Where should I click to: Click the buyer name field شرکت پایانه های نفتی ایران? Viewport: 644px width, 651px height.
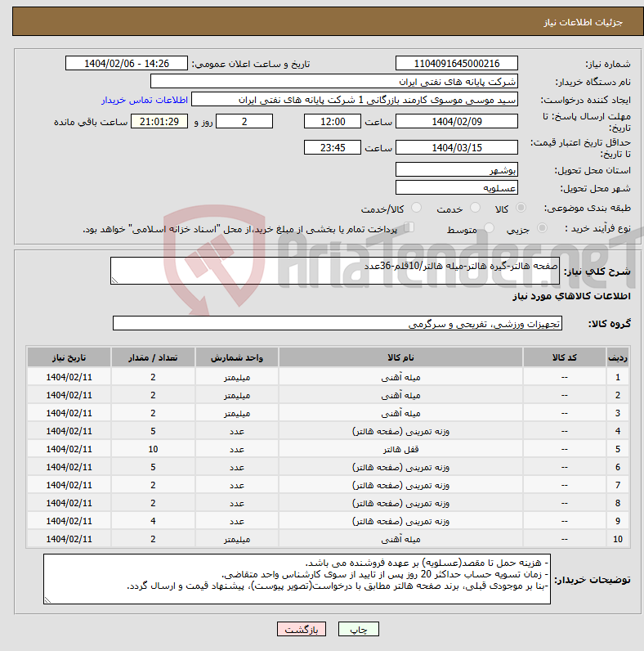point(334,82)
